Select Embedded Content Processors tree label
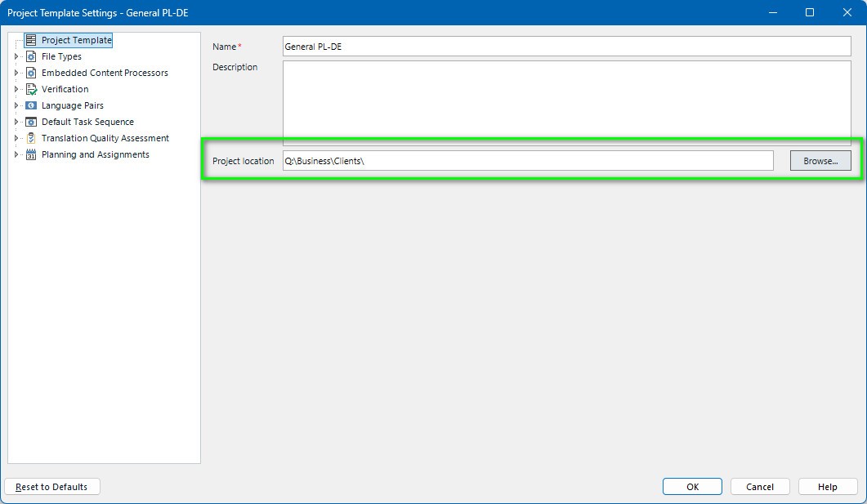Image resolution: width=867 pixels, height=504 pixels. [105, 73]
